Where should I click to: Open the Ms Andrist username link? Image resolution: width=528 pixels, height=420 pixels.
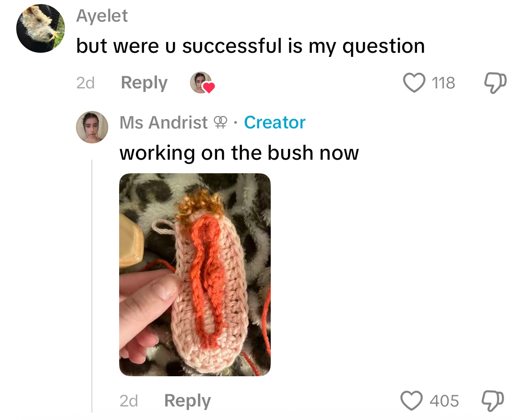point(164,123)
